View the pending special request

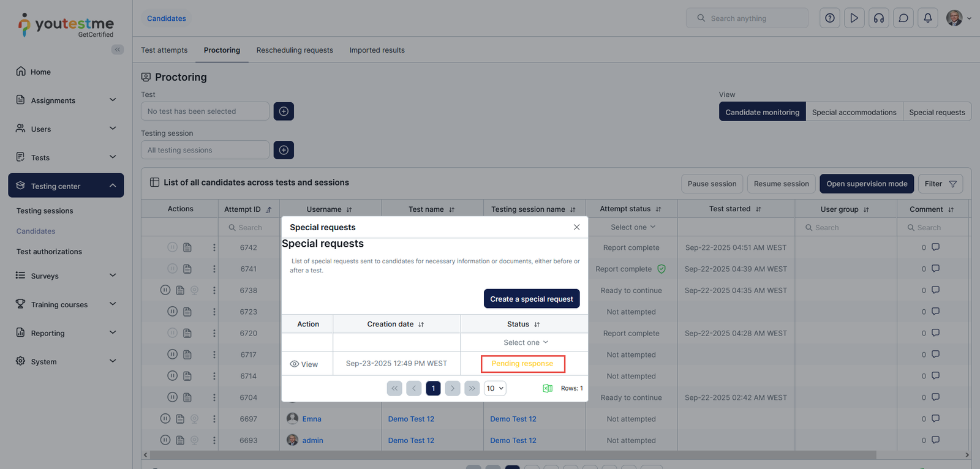304,364
